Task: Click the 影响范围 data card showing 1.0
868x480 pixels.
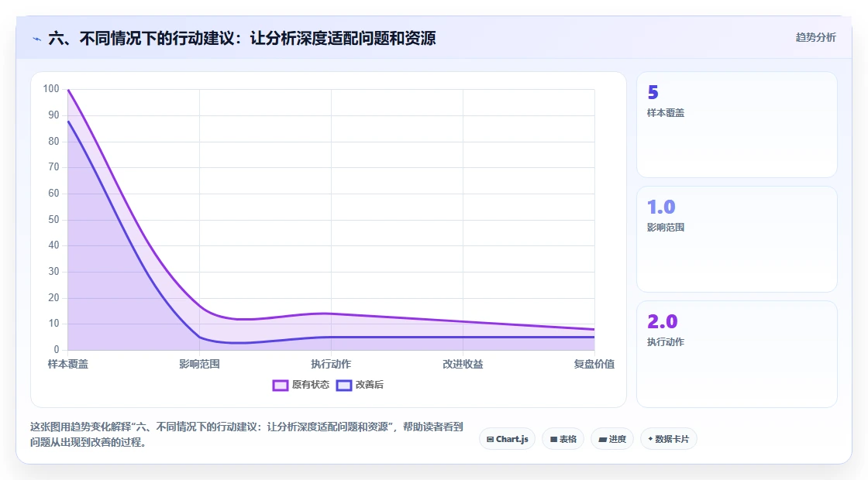Action: pyautogui.click(x=737, y=239)
